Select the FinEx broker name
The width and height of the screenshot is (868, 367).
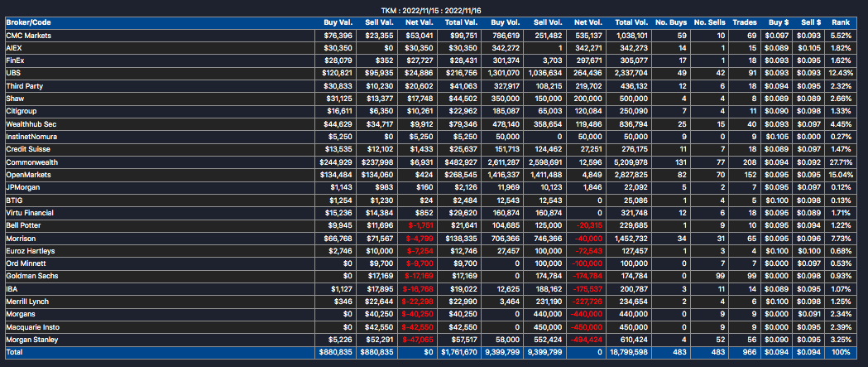click(16, 60)
